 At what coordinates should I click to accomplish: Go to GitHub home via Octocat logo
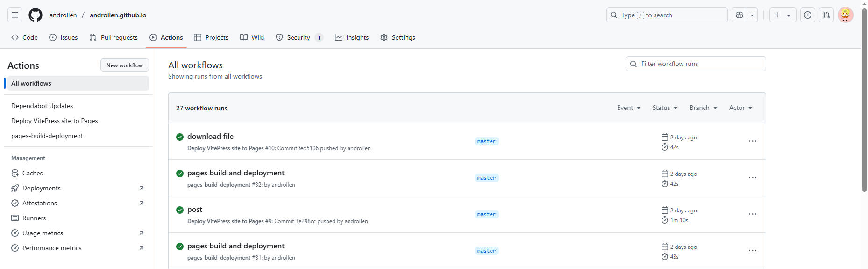36,15
